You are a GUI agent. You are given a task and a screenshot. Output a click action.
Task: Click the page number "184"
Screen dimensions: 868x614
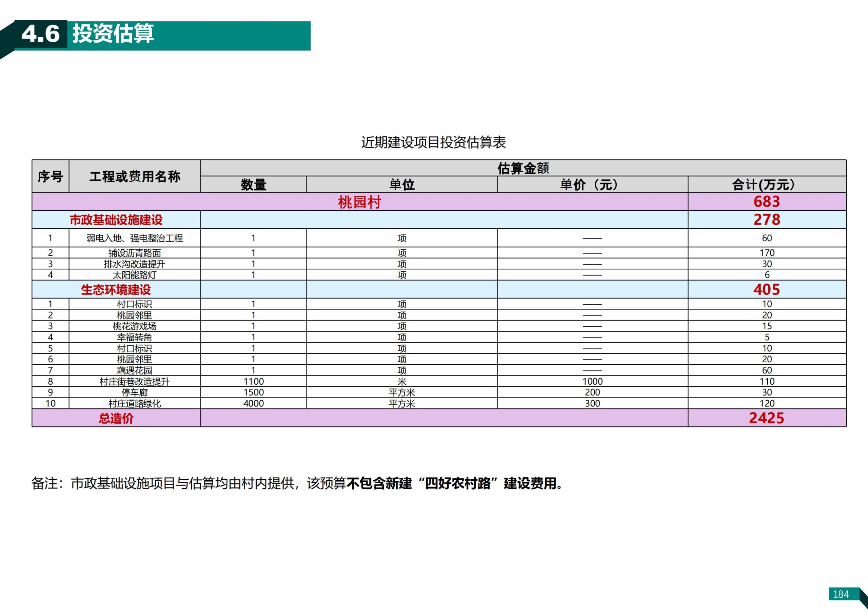(x=841, y=595)
